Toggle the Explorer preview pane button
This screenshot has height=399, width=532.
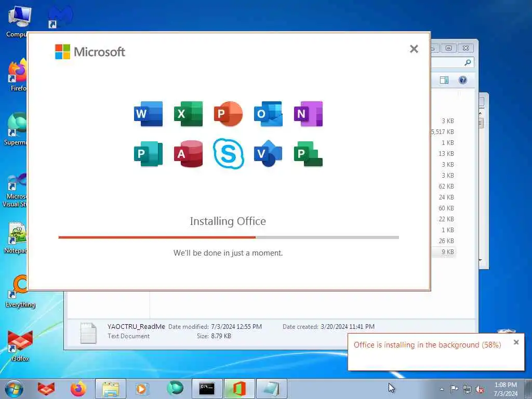click(x=444, y=80)
